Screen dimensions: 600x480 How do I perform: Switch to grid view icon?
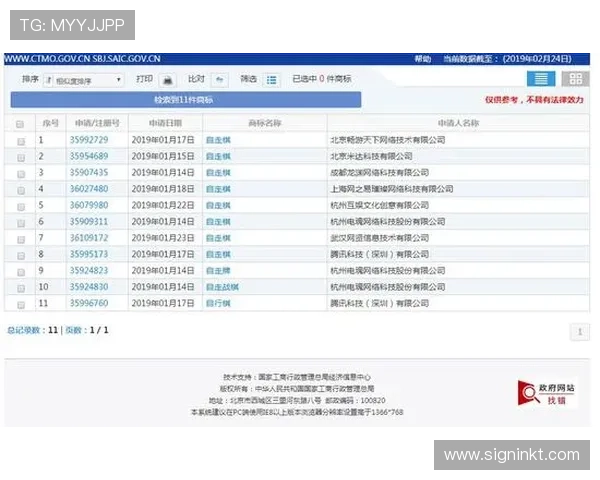click(x=576, y=79)
